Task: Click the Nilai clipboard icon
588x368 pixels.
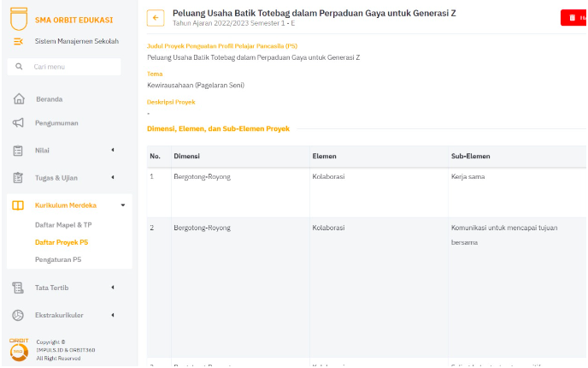Action: (18, 151)
